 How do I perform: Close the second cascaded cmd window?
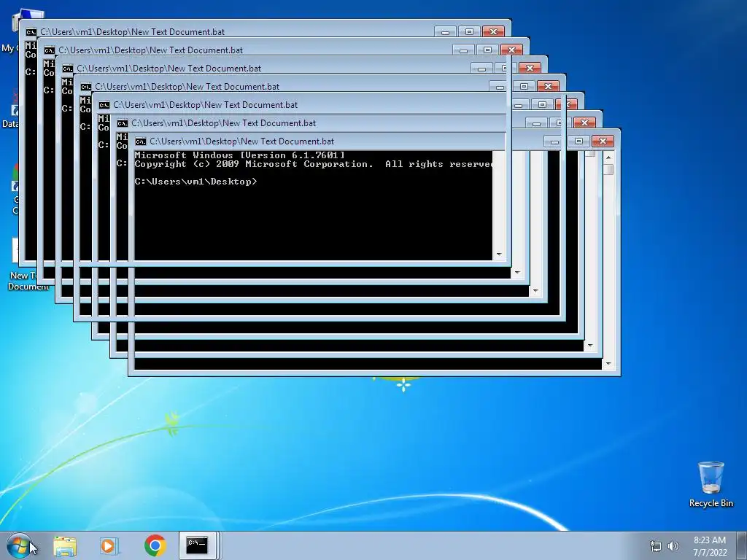point(511,50)
